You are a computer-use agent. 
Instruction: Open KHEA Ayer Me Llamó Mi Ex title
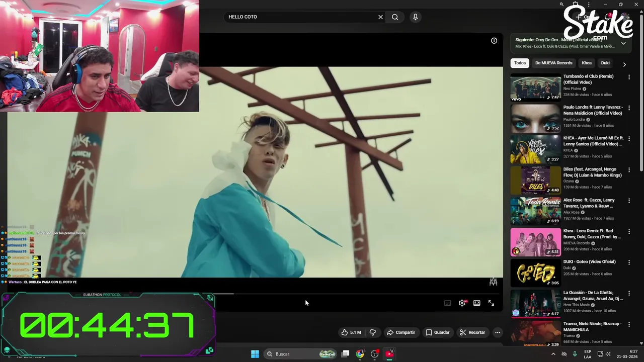(594, 141)
